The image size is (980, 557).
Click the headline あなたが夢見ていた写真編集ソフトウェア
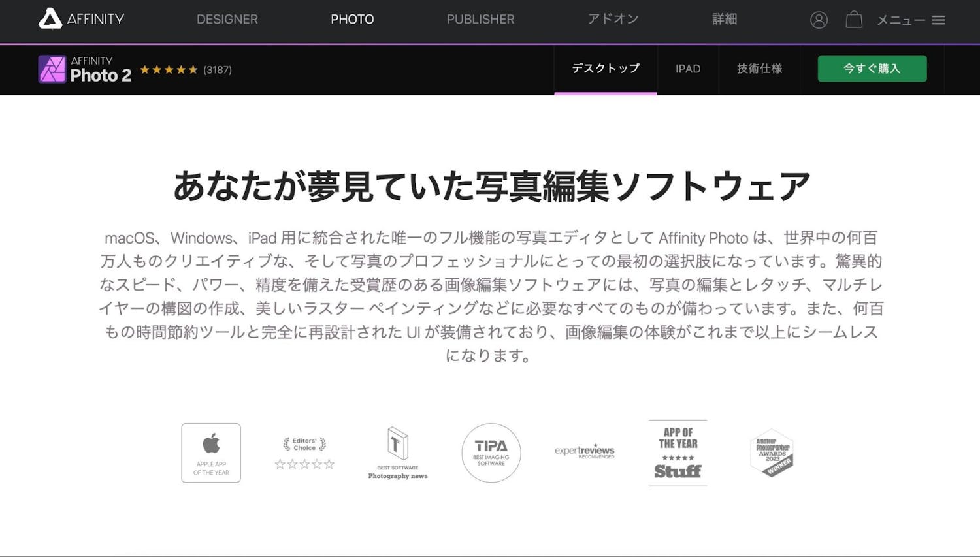(491, 186)
